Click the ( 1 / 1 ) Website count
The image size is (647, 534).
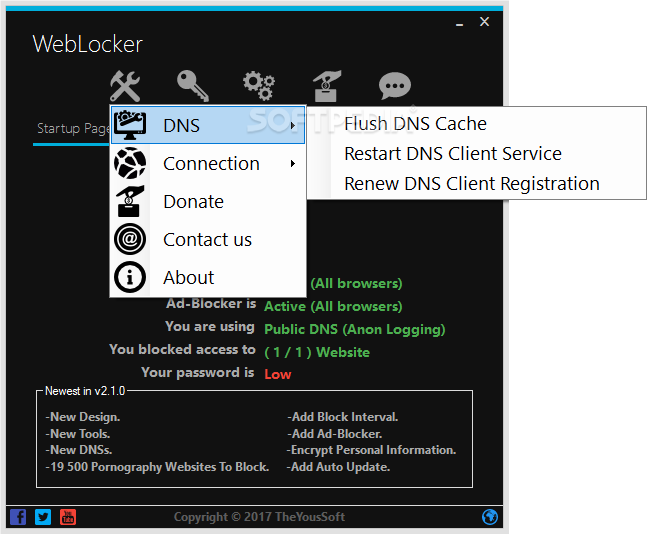point(317,352)
